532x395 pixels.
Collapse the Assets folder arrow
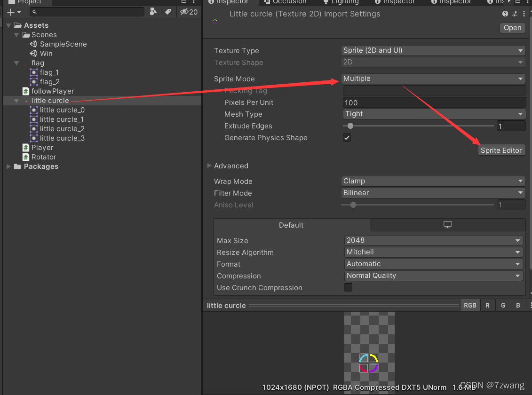[x=8, y=25]
